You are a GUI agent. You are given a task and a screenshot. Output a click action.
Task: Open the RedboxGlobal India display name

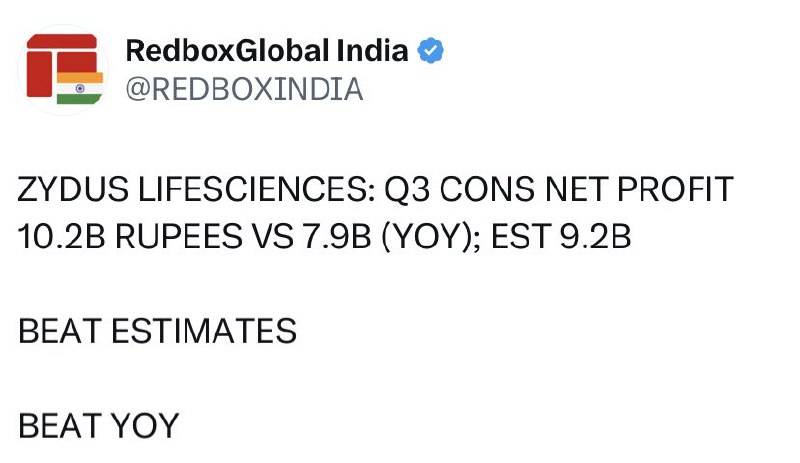pos(267,51)
